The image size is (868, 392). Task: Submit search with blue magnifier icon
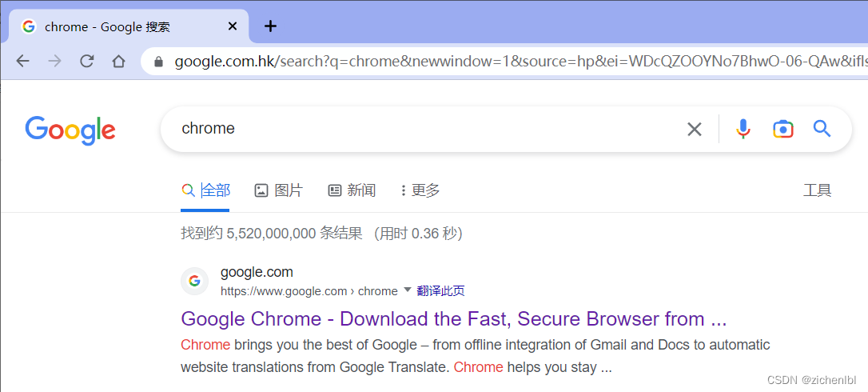[822, 129]
